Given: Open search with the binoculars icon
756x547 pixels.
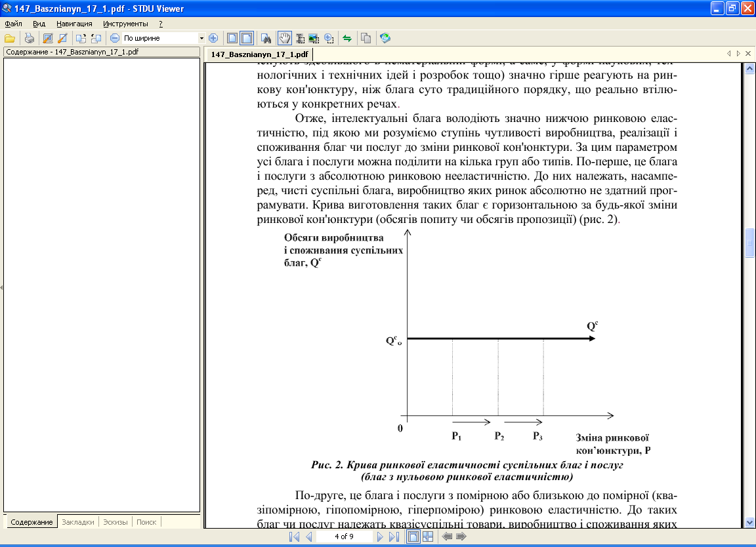Looking at the screenshot, I should [x=266, y=38].
